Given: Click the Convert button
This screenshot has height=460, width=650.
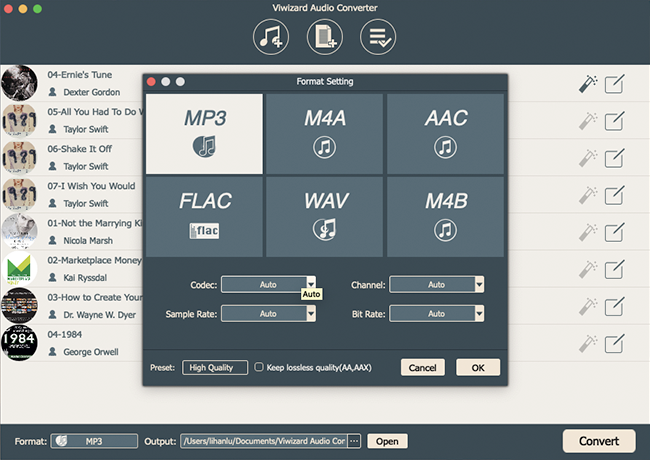Looking at the screenshot, I should pyautogui.click(x=599, y=441).
